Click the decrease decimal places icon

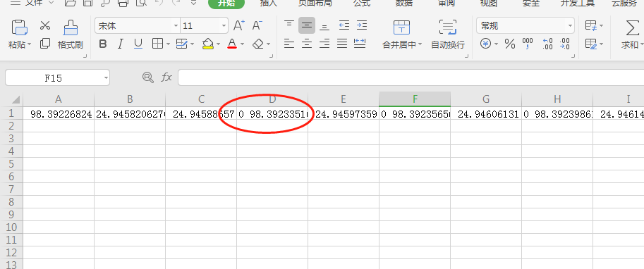click(x=565, y=44)
